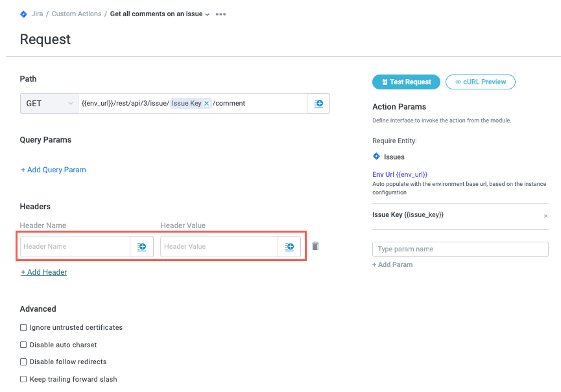Viewport: 561px width, 392px height.
Task: Remove Issue Key token from path
Action: (207, 104)
